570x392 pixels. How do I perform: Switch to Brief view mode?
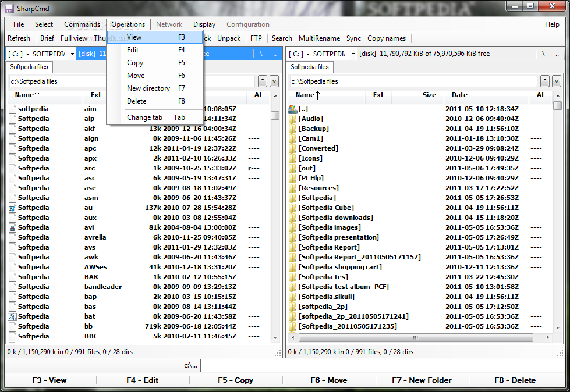coord(47,38)
